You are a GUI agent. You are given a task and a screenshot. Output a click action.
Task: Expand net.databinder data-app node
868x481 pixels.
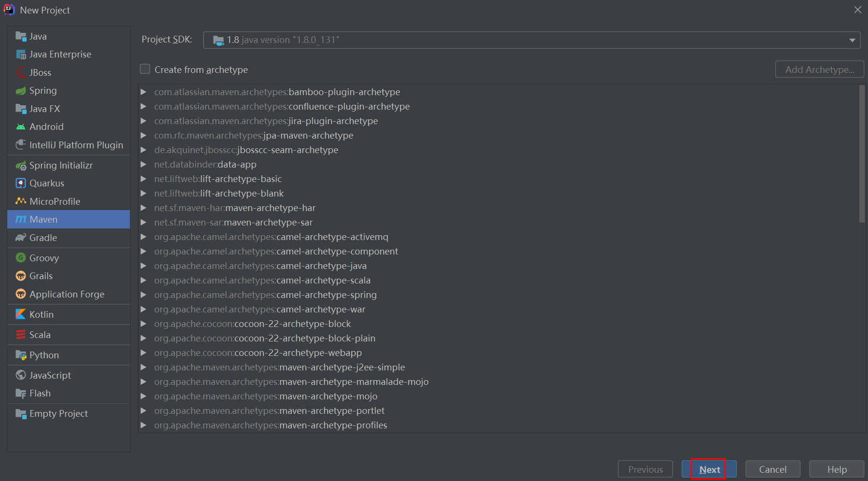pyautogui.click(x=144, y=164)
